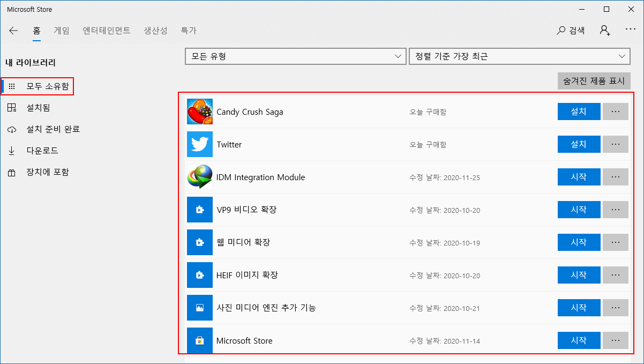The image size is (644, 364).
Task: Click the IDM Integration Module title text
Action: tap(260, 177)
